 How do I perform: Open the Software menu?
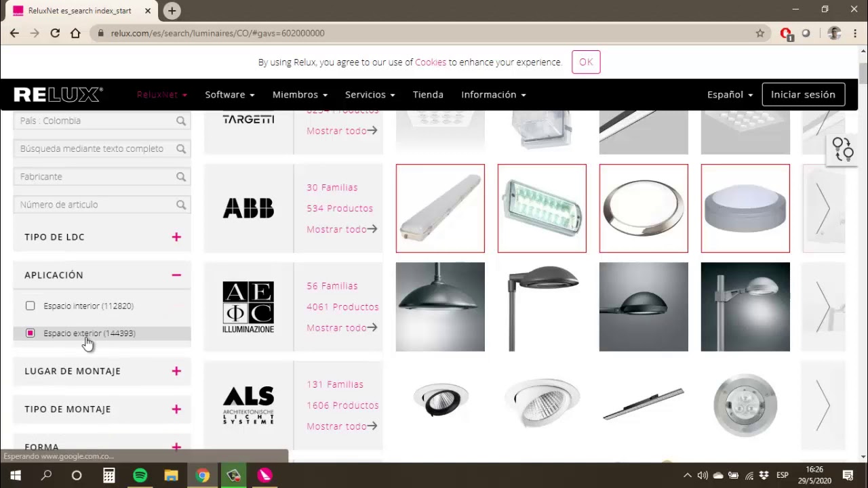(230, 95)
